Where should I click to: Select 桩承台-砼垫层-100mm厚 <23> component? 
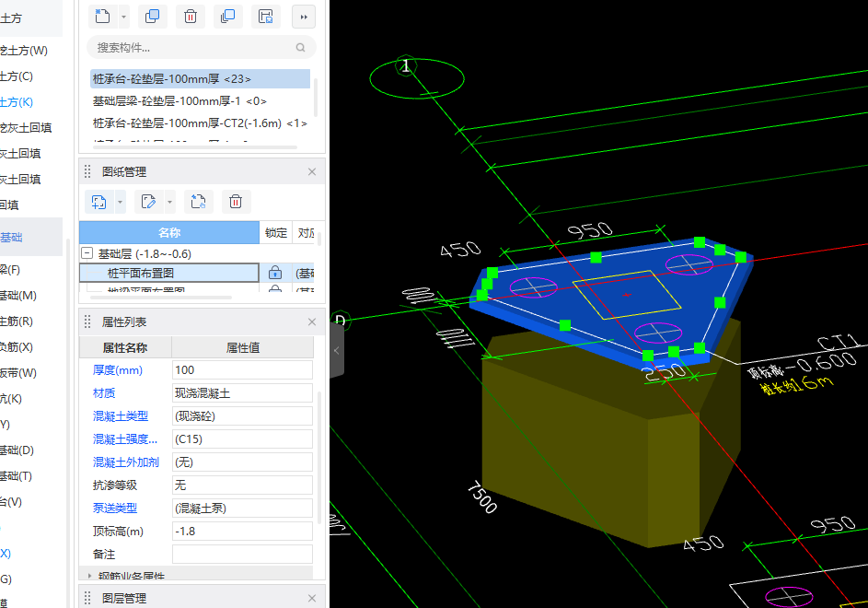tap(200, 78)
